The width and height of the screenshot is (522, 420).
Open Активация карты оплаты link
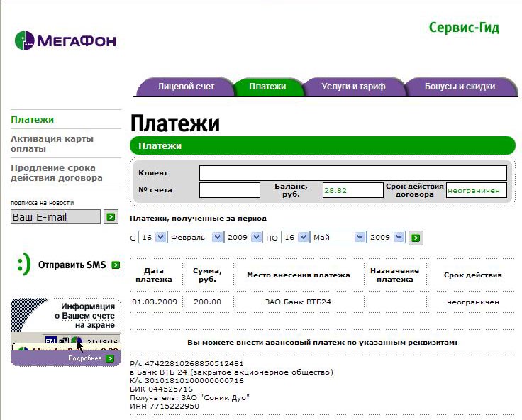pyautogui.click(x=52, y=144)
